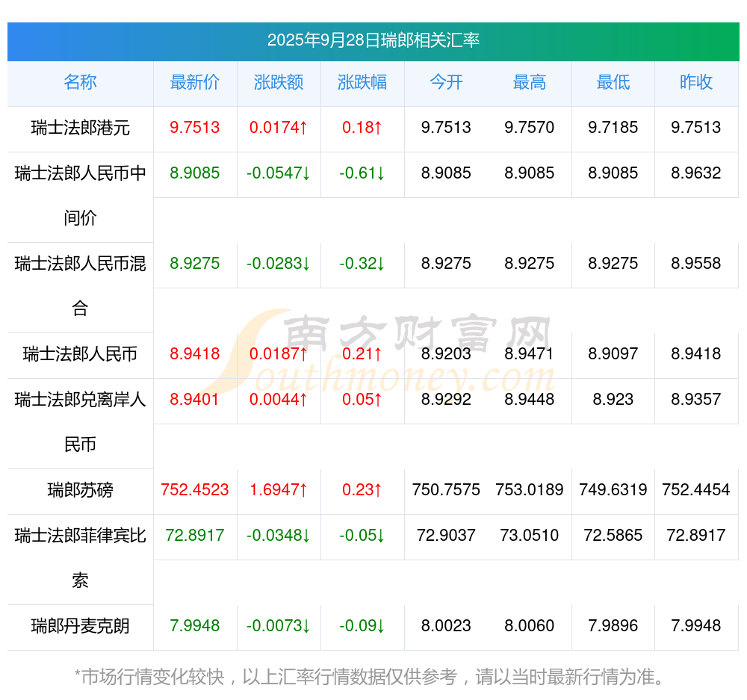Viewport: 747px width, 700px height.
Task: Click the up arrow next to 0.23
Action: pyautogui.click(x=378, y=490)
